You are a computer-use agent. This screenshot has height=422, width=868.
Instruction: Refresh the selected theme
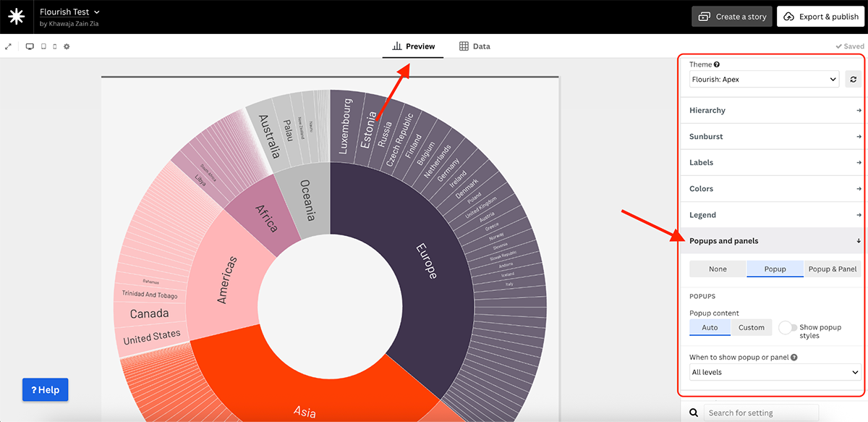854,79
